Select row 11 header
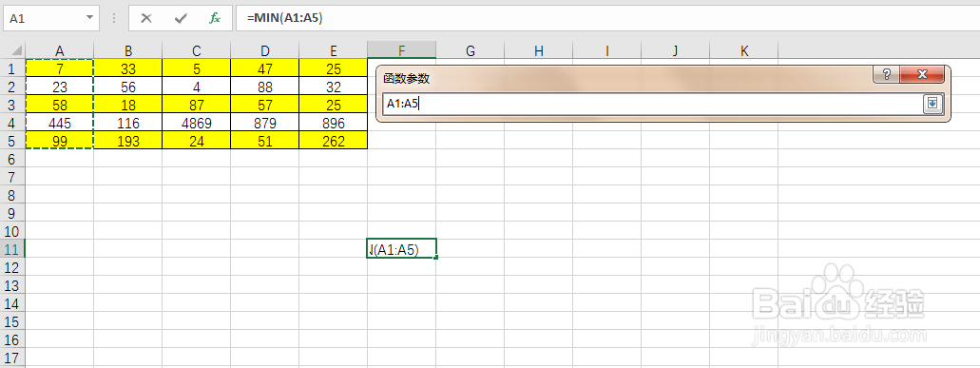This screenshot has width=980, height=368. (x=12, y=249)
